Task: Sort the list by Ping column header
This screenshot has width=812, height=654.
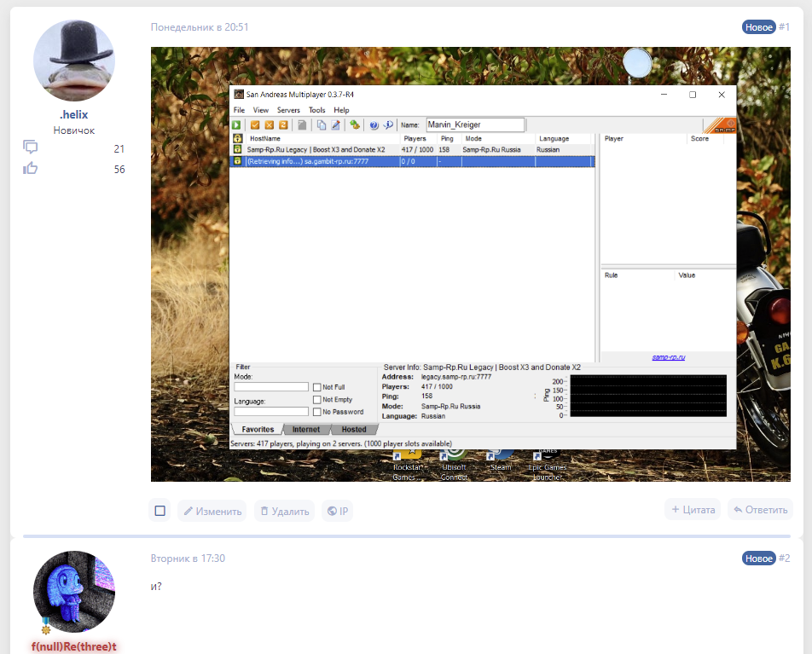Action: [447, 138]
